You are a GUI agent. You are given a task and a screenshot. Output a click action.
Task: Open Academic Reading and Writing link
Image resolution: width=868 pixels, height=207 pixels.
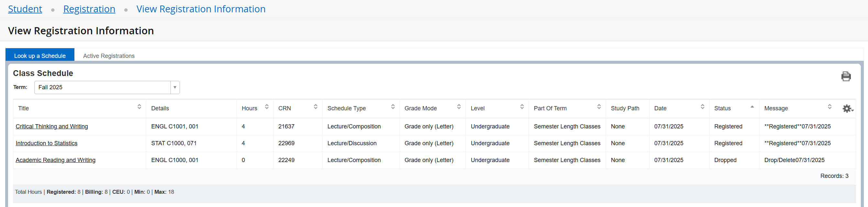(x=56, y=160)
